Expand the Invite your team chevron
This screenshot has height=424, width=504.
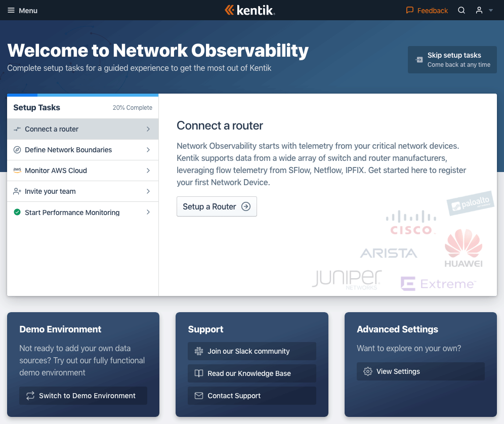[148, 191]
